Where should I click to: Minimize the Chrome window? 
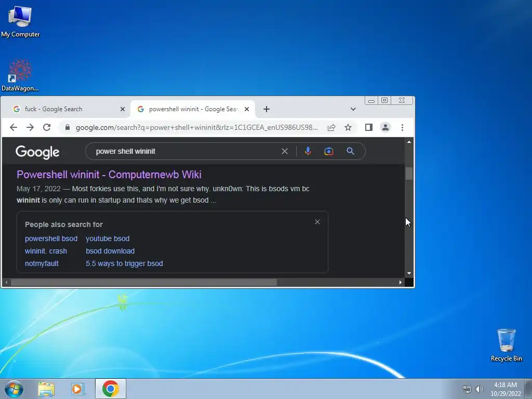pyautogui.click(x=371, y=100)
